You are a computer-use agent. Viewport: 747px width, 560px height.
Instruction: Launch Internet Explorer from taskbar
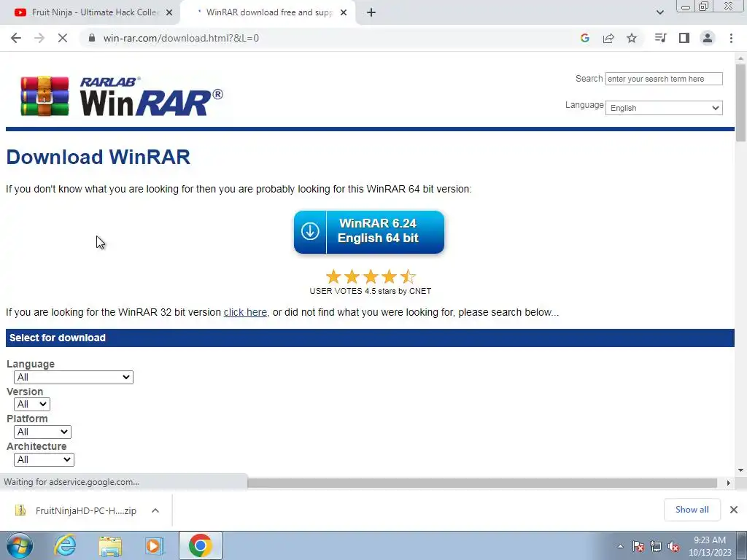click(65, 545)
